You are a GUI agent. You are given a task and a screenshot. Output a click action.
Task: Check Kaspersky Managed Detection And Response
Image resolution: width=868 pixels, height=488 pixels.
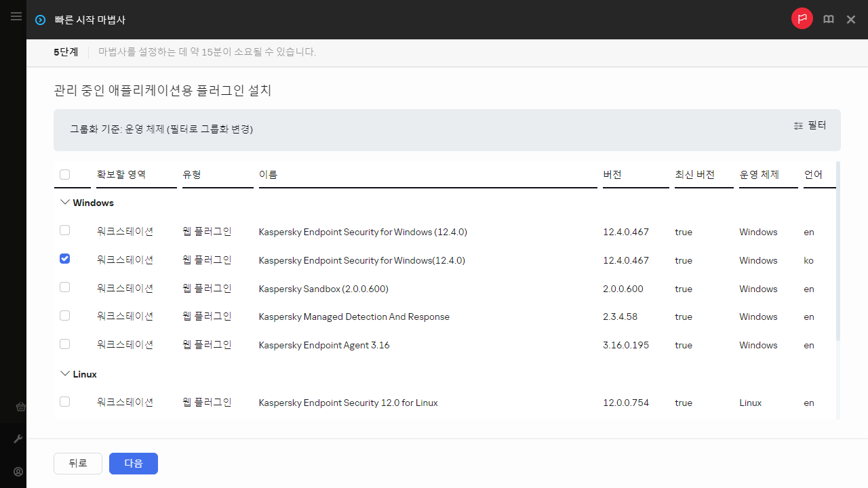64,315
